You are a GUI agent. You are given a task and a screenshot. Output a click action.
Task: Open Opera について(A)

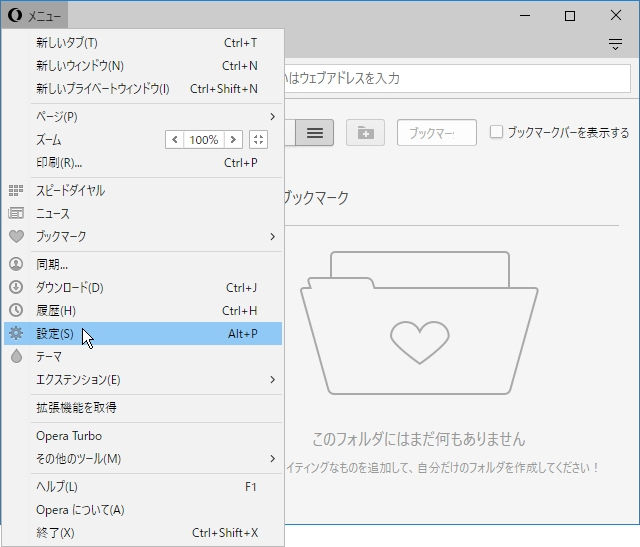pos(143,510)
